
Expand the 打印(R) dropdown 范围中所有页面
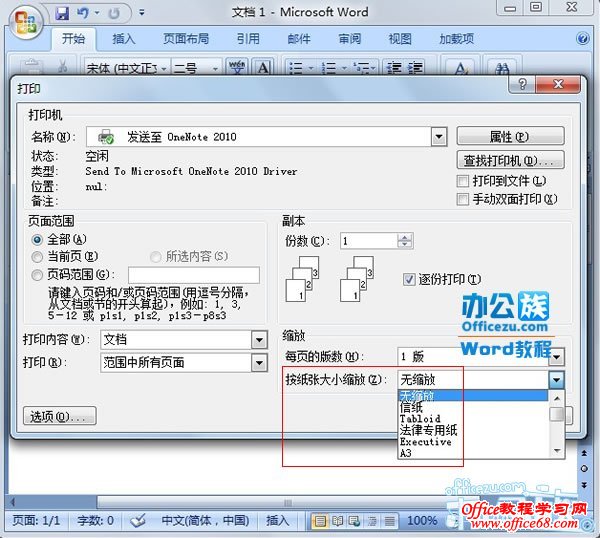tap(259, 362)
